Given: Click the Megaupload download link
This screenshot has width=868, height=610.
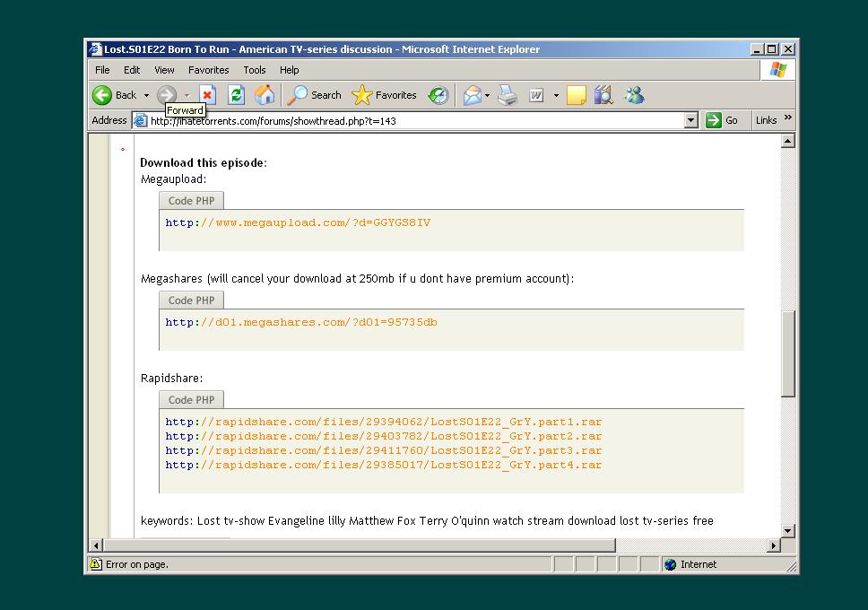Looking at the screenshot, I should click(298, 222).
